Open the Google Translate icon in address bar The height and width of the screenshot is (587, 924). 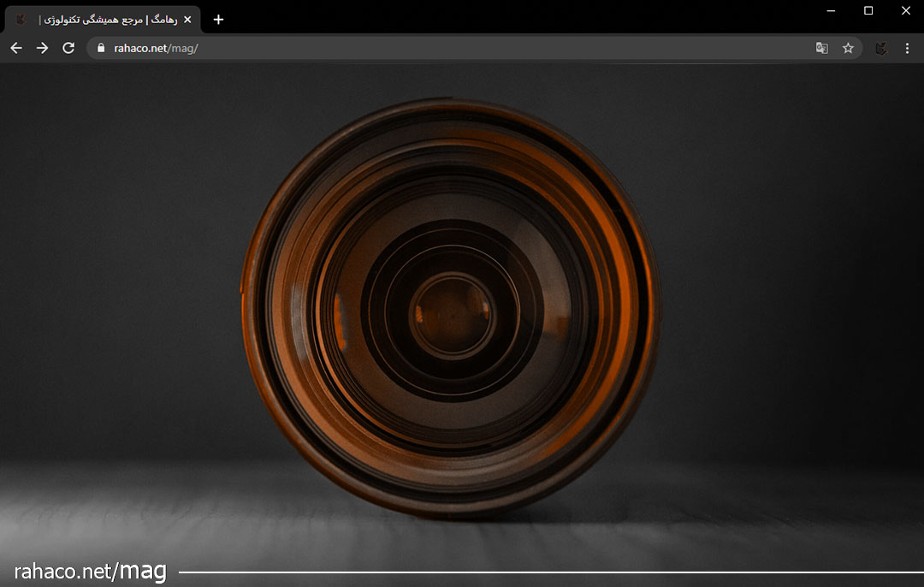pos(821,49)
